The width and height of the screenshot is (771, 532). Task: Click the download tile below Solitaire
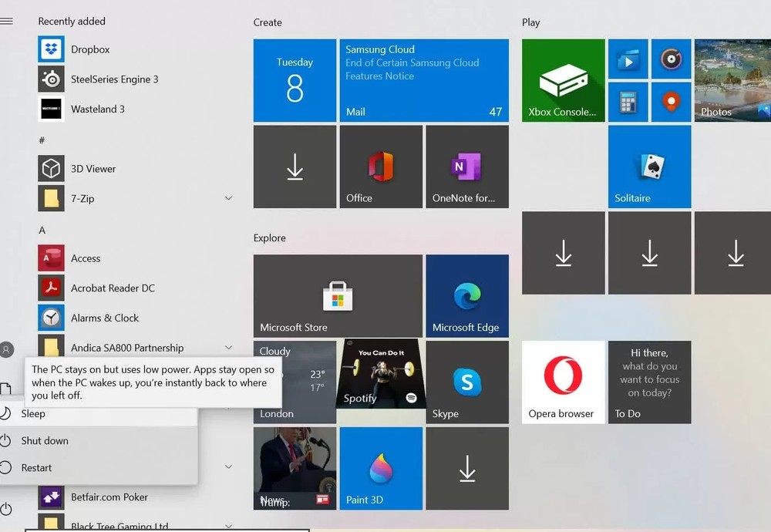pyautogui.click(x=649, y=253)
